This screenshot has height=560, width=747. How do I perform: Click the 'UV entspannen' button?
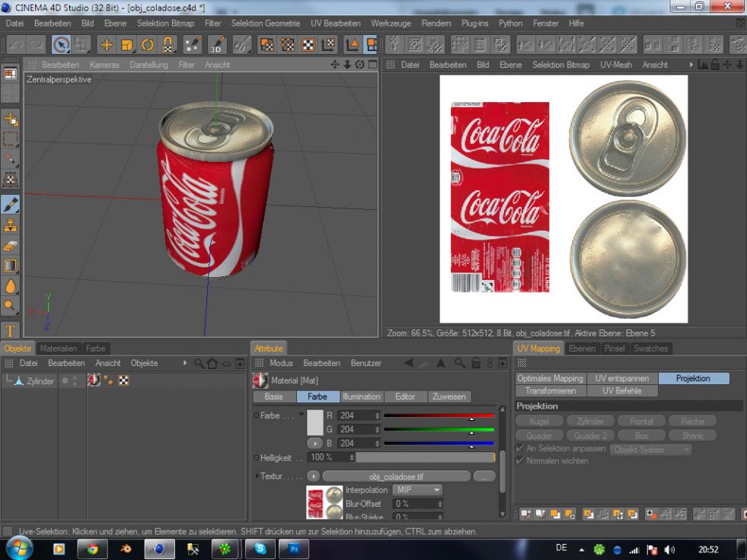pos(621,378)
